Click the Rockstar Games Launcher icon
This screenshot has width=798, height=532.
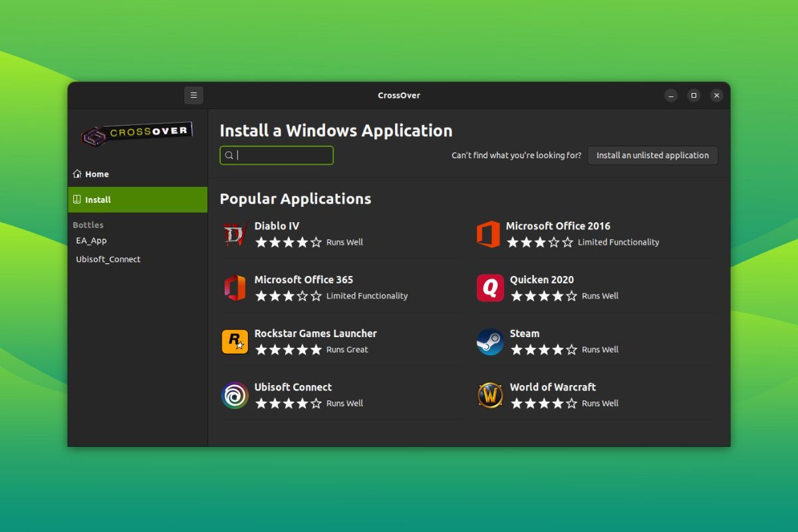pos(234,342)
